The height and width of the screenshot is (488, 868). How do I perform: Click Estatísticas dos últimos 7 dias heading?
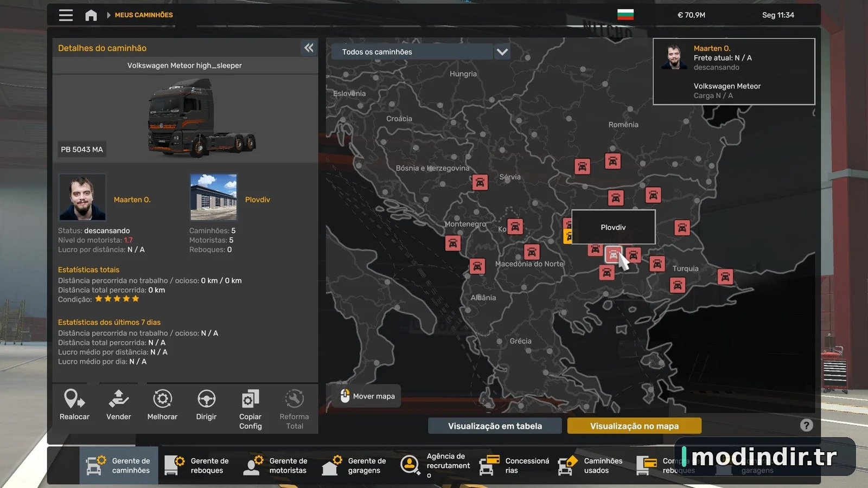109,322
